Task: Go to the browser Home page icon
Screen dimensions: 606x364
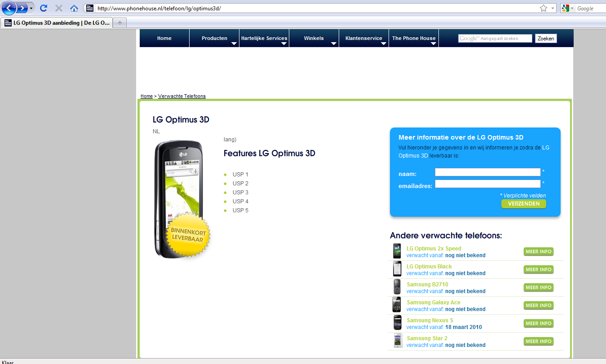Action: pyautogui.click(x=74, y=8)
